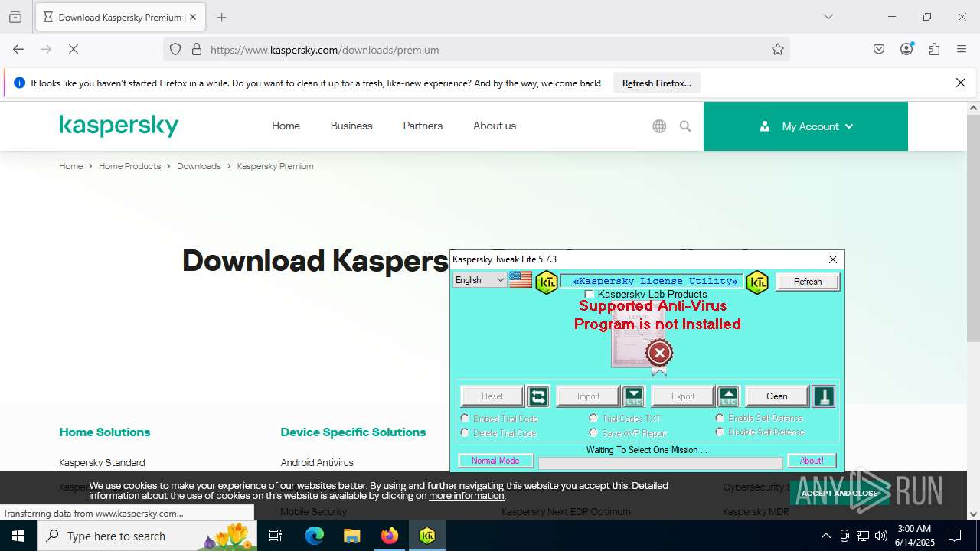Click the Kaspersky logo
This screenshot has height=551, width=980.
119,126
